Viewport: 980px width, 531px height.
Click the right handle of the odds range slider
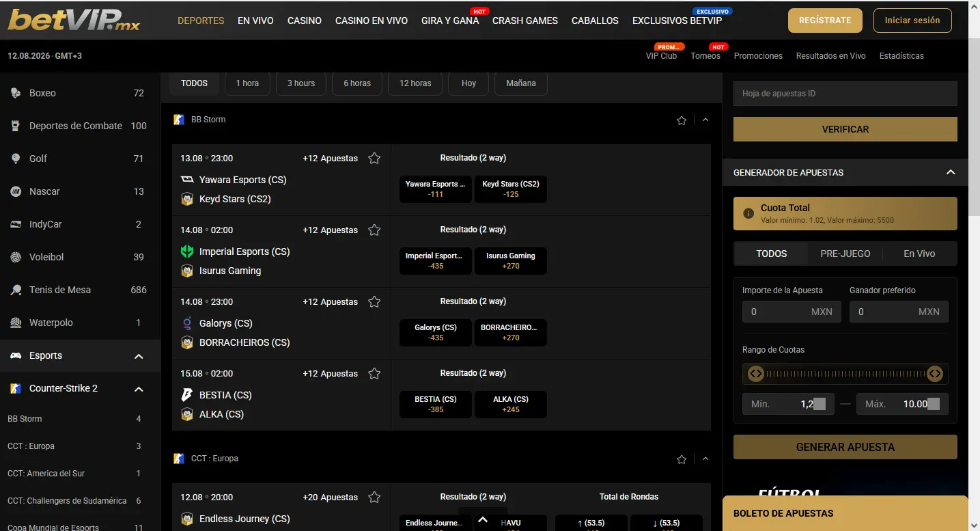pos(935,374)
